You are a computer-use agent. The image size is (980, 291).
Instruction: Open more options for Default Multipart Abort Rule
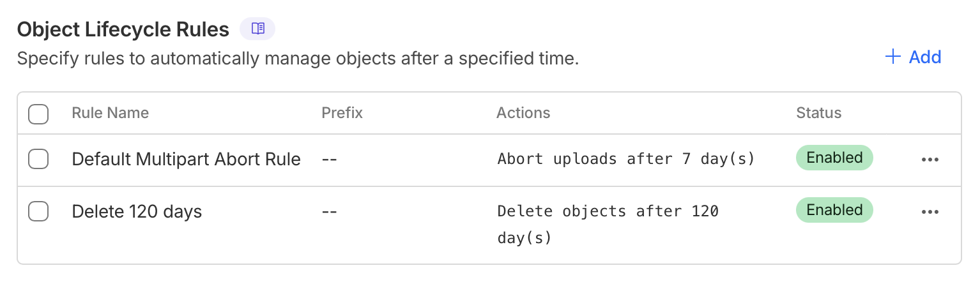[x=930, y=160]
